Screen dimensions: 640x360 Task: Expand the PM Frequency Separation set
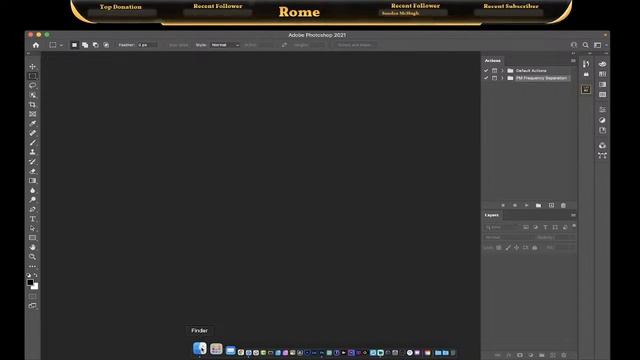point(502,78)
